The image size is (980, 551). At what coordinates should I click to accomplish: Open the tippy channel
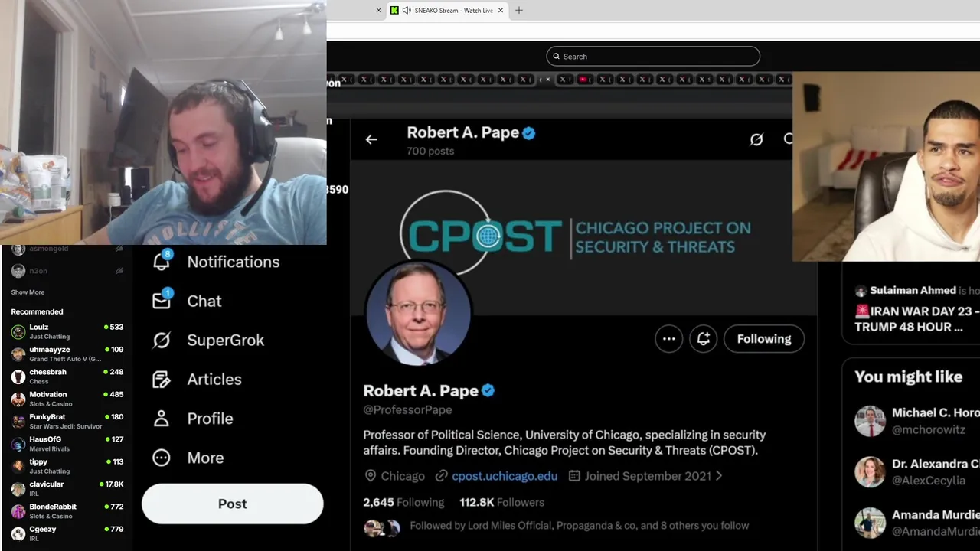click(67, 466)
